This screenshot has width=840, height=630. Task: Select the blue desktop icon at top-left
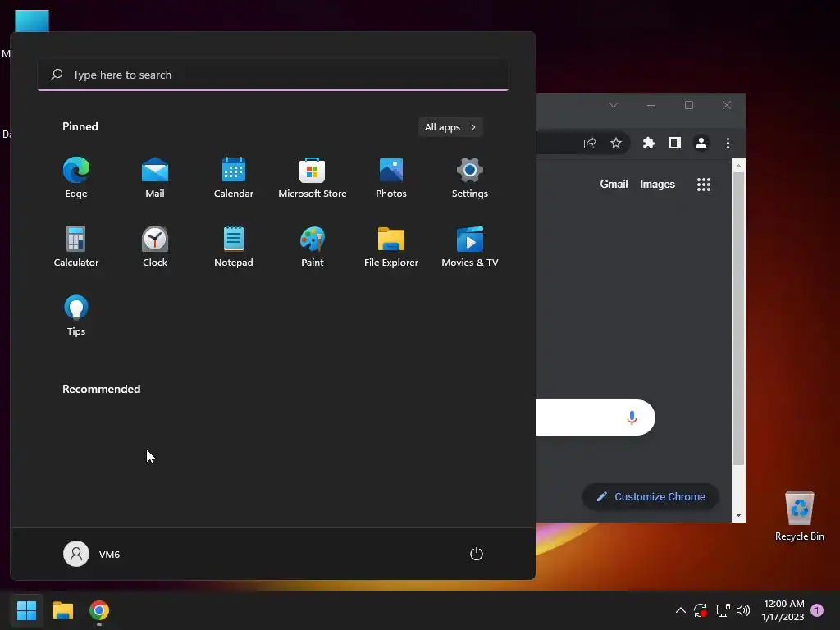coord(32,21)
